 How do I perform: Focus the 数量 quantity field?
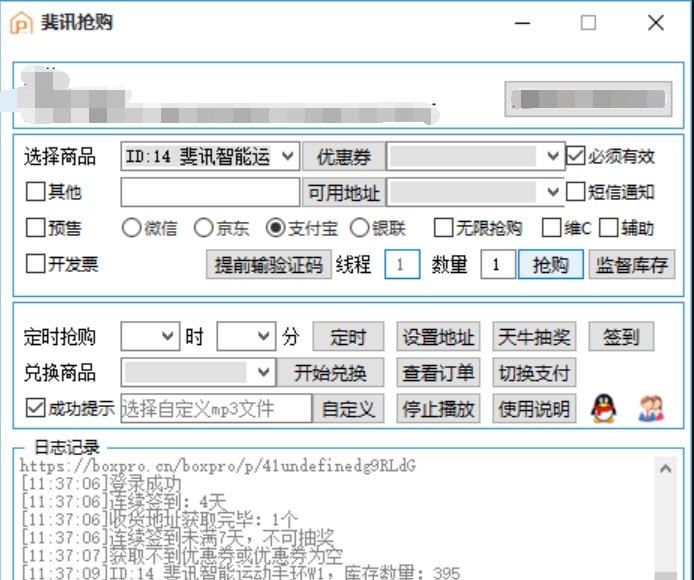pyautogui.click(x=498, y=265)
